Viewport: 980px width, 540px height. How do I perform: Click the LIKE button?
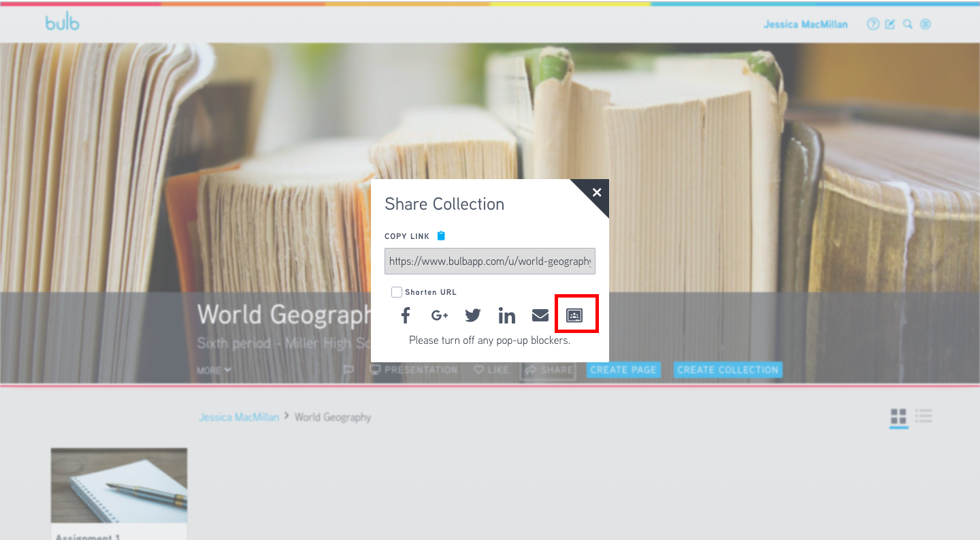tap(491, 370)
